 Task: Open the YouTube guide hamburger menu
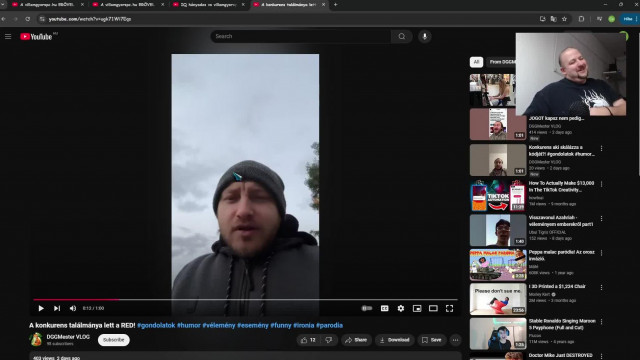[x=8, y=37]
